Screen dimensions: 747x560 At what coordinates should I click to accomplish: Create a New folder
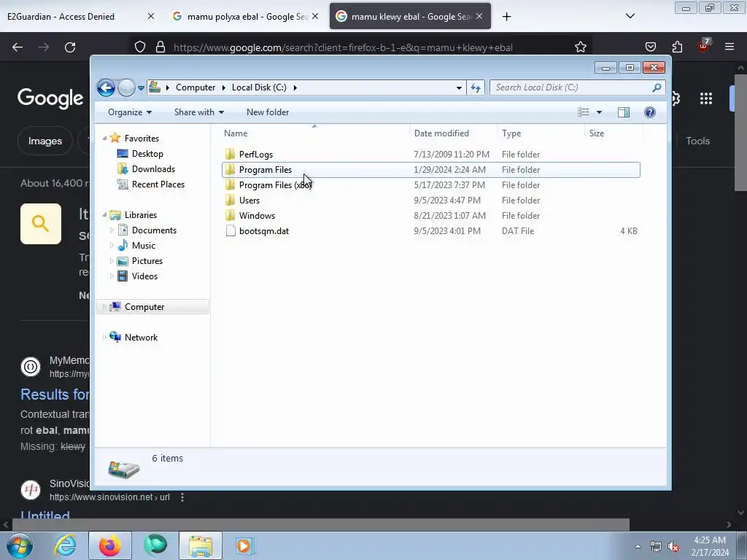[x=268, y=112]
